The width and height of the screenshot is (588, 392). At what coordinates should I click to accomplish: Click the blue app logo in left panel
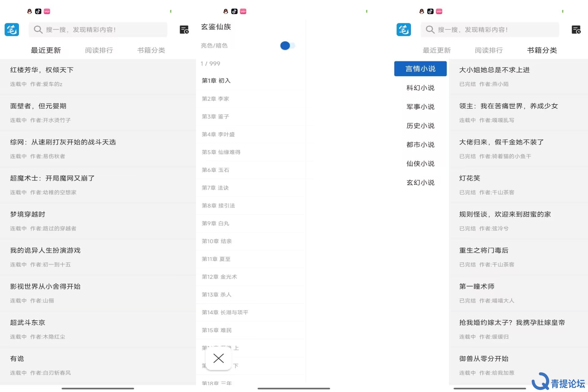coord(12,30)
